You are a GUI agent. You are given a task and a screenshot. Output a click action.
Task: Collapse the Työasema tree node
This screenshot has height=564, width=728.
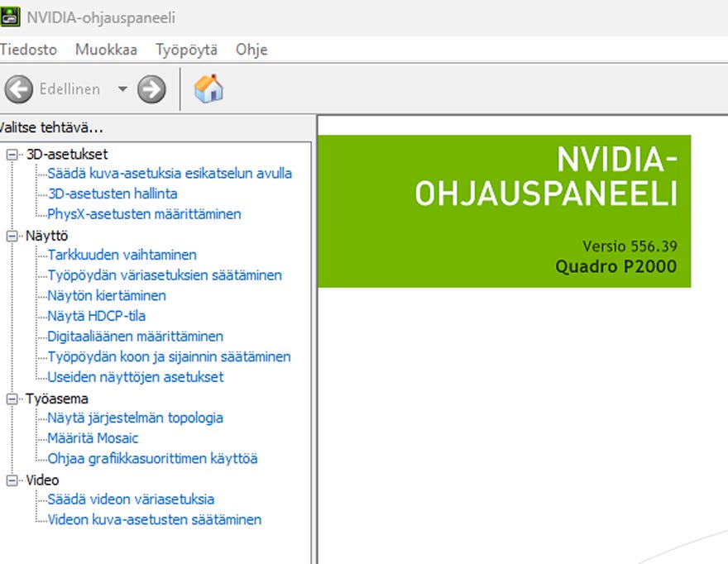pyautogui.click(x=12, y=399)
